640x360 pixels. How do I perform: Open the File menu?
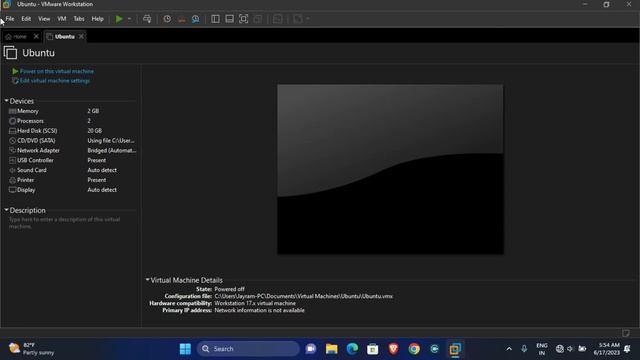tap(10, 19)
